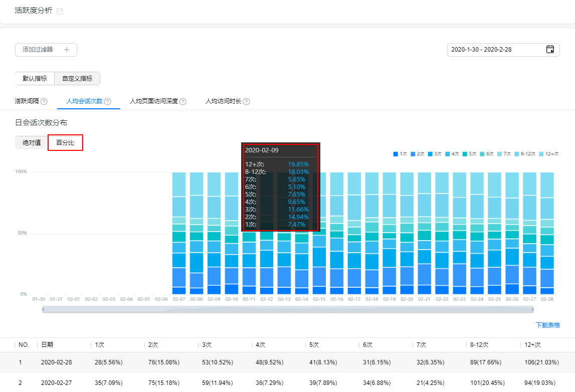
Task: Click the 12+次 table column header
Action: pos(532,345)
